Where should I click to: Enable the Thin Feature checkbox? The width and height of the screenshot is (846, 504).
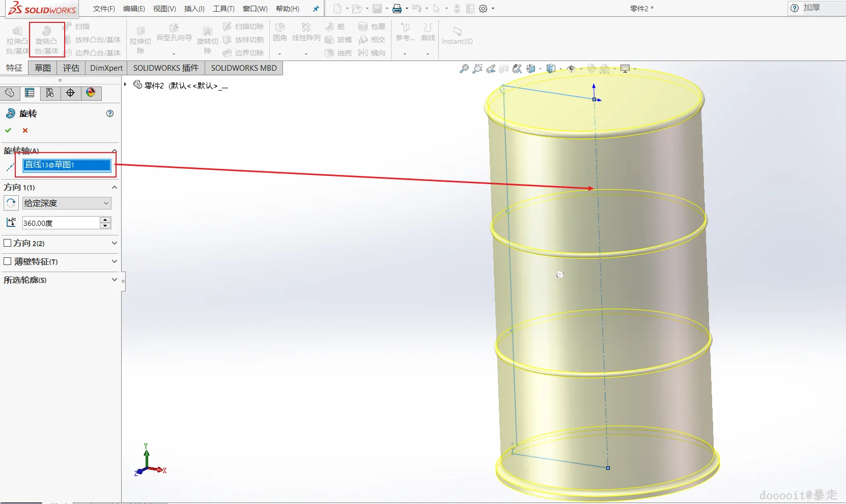click(x=8, y=261)
